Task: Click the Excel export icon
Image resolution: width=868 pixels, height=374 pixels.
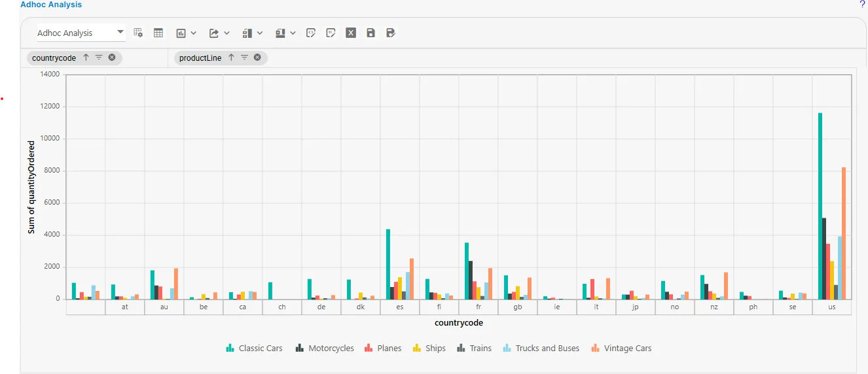Action: point(351,33)
